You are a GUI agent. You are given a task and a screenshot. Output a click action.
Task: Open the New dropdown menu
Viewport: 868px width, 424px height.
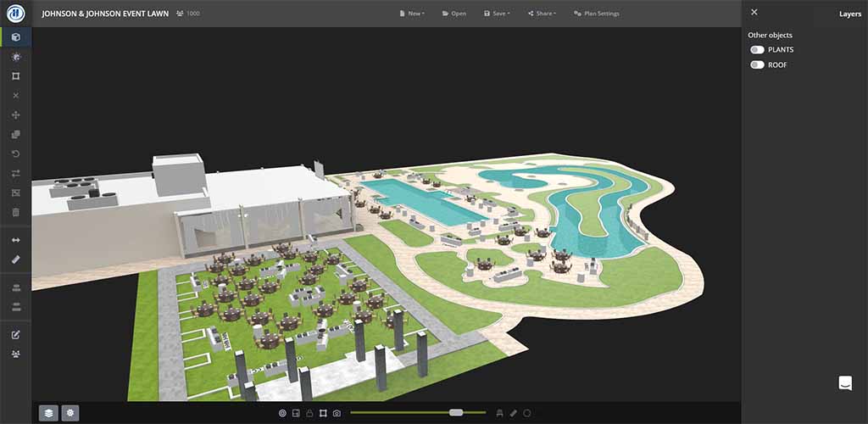pos(412,14)
